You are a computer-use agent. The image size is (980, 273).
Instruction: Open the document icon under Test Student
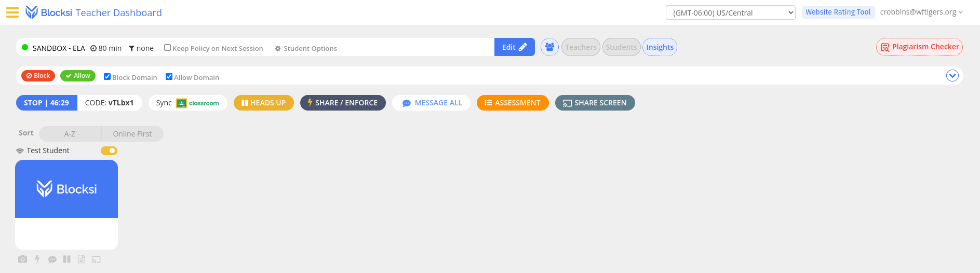pyautogui.click(x=82, y=259)
